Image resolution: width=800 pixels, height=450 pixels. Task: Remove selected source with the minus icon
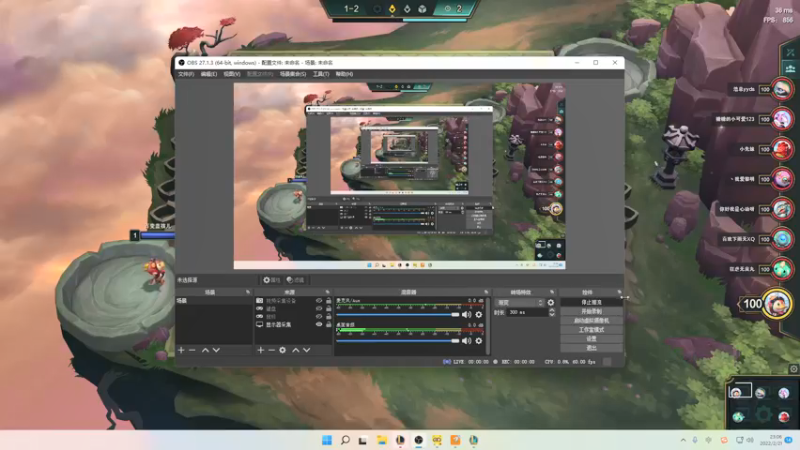pyautogui.click(x=271, y=350)
